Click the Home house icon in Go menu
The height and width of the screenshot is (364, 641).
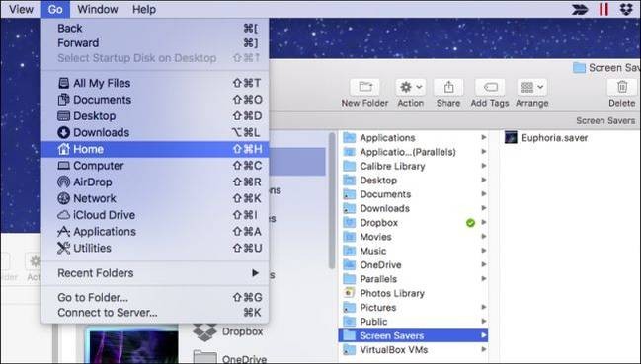point(64,149)
